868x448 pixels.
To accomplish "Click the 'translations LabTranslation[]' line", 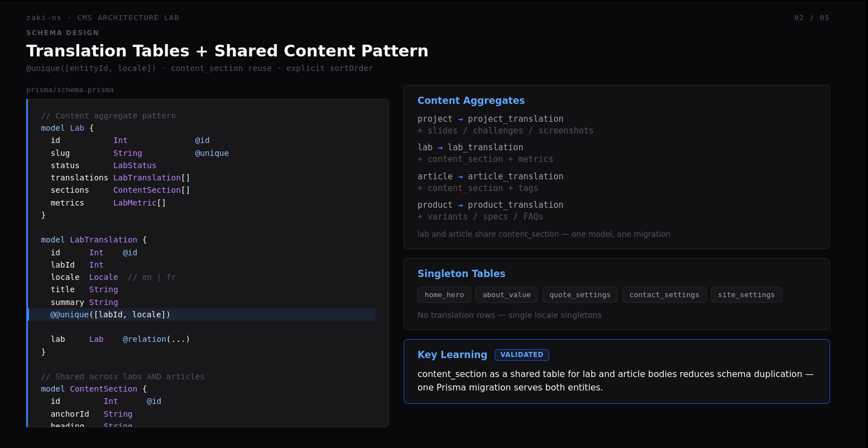I will pyautogui.click(x=121, y=178).
